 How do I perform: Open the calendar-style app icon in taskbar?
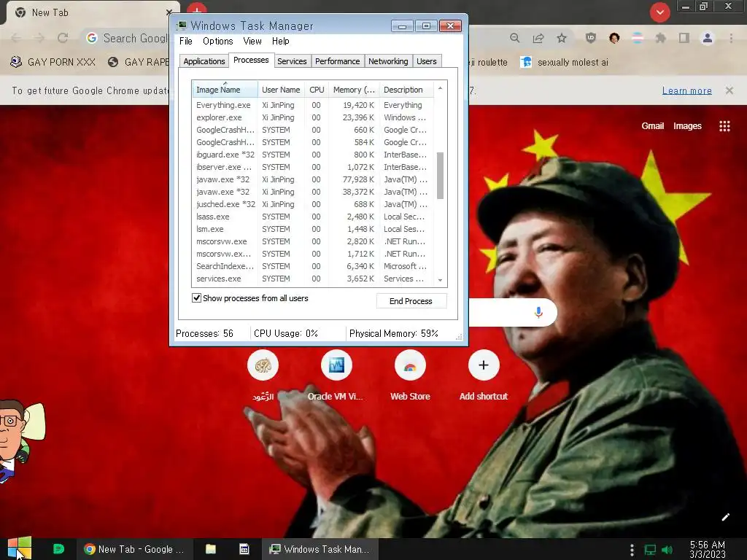(244, 549)
